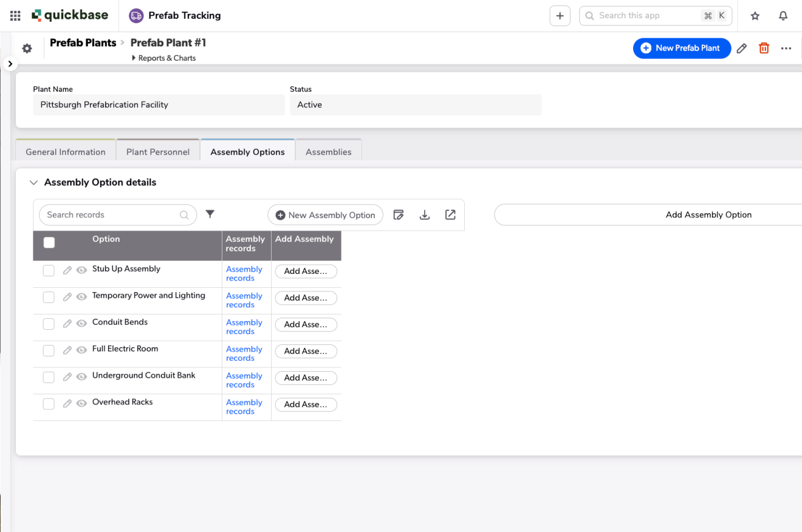The width and height of the screenshot is (802, 532).
Task: View the Full Electric Room record
Action: point(81,350)
